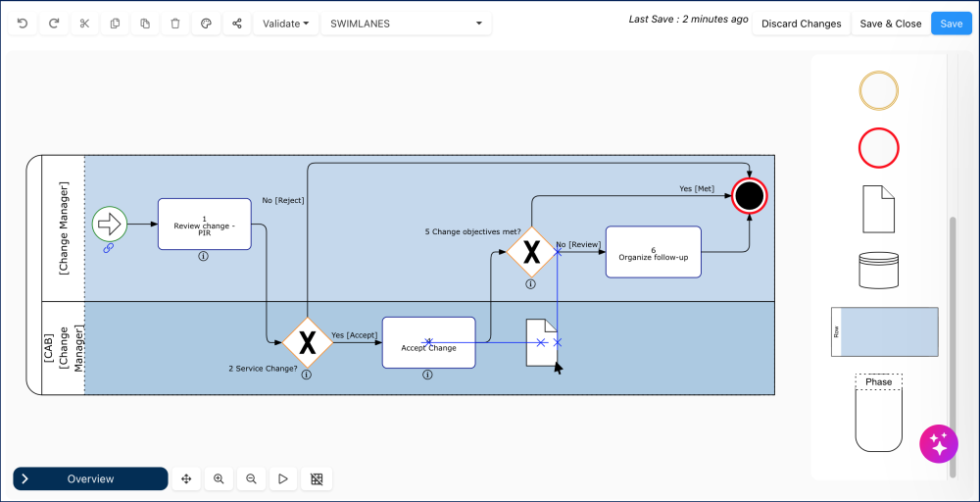The width and height of the screenshot is (980, 502).
Task: Open the SWIMLANES dropdown selector
Action: pyautogui.click(x=407, y=24)
